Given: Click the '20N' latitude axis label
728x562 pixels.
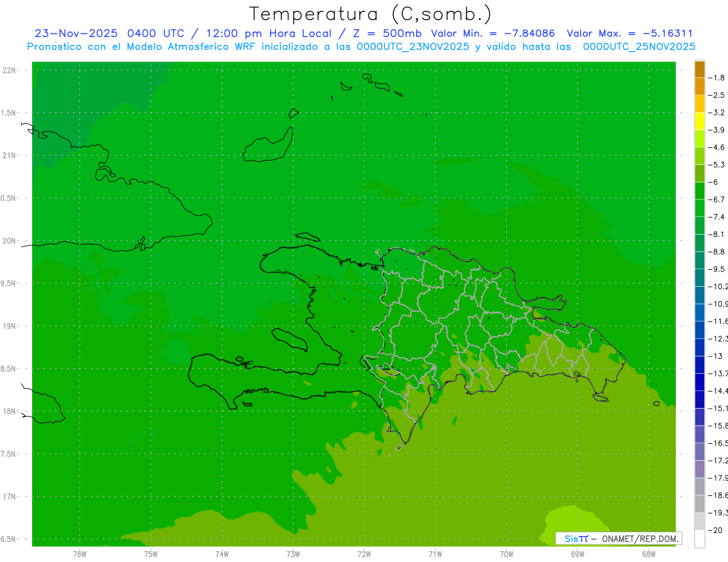Looking at the screenshot, I should coord(10,241).
